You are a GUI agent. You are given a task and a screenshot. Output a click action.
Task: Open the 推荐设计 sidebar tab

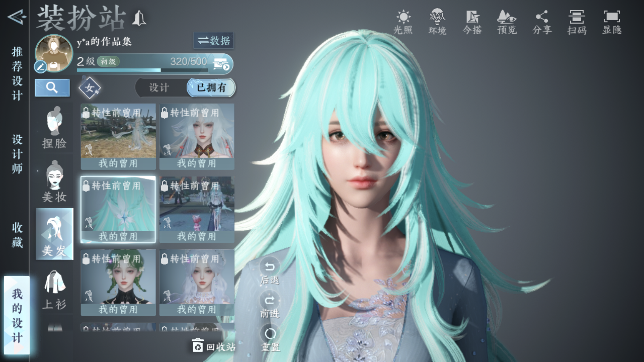pos(17,73)
